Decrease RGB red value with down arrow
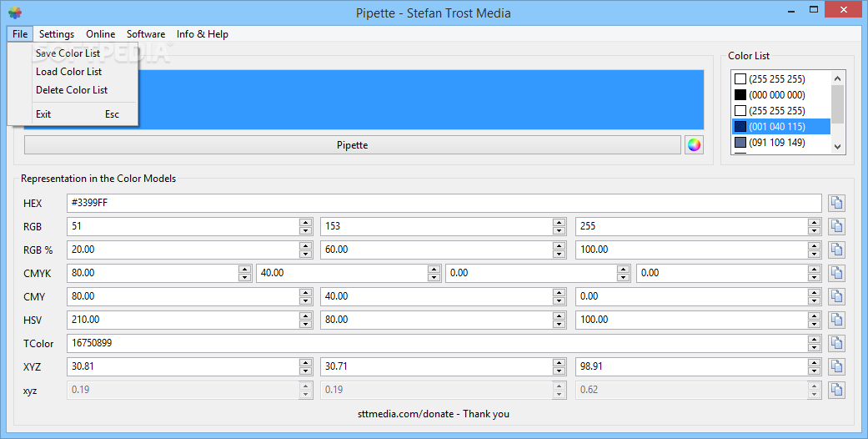This screenshot has height=439, width=868. (x=305, y=230)
